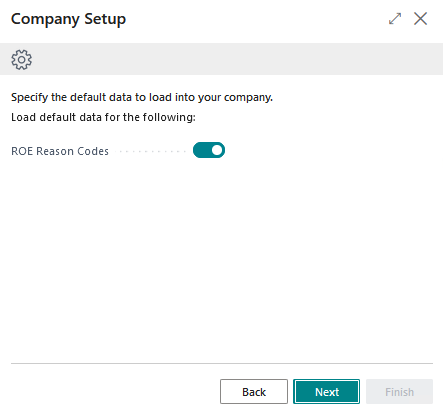Click the settings gear icon

point(22,60)
